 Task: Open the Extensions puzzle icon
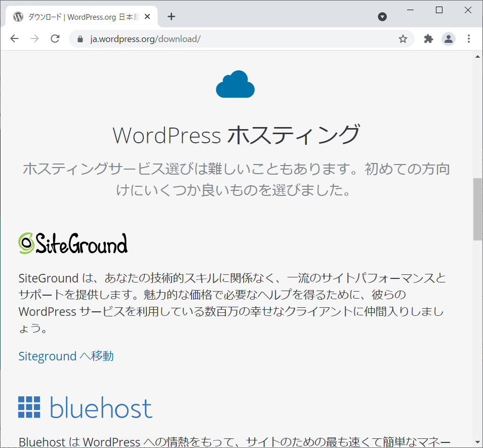tap(428, 39)
